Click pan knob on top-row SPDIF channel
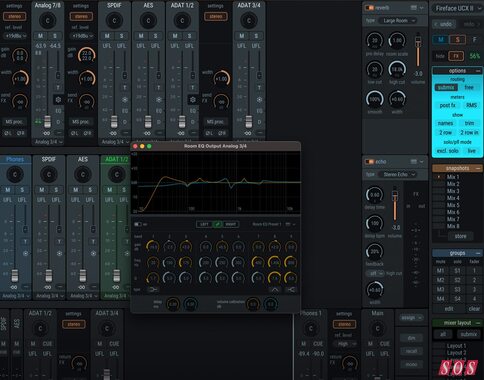 click(114, 21)
